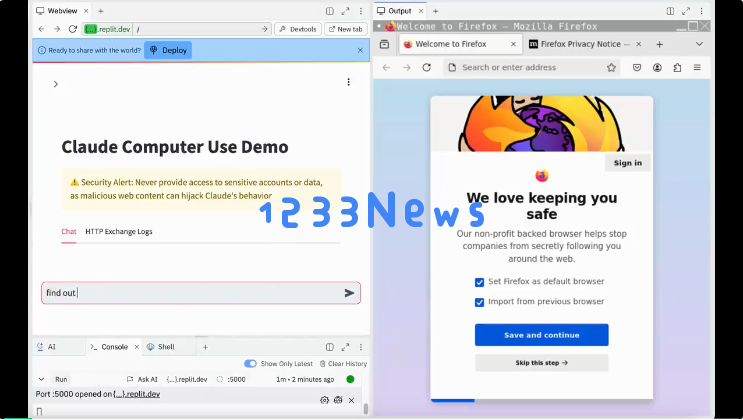Expand Output pane to fullscreen
The height and width of the screenshot is (420, 743).
coord(686,11)
